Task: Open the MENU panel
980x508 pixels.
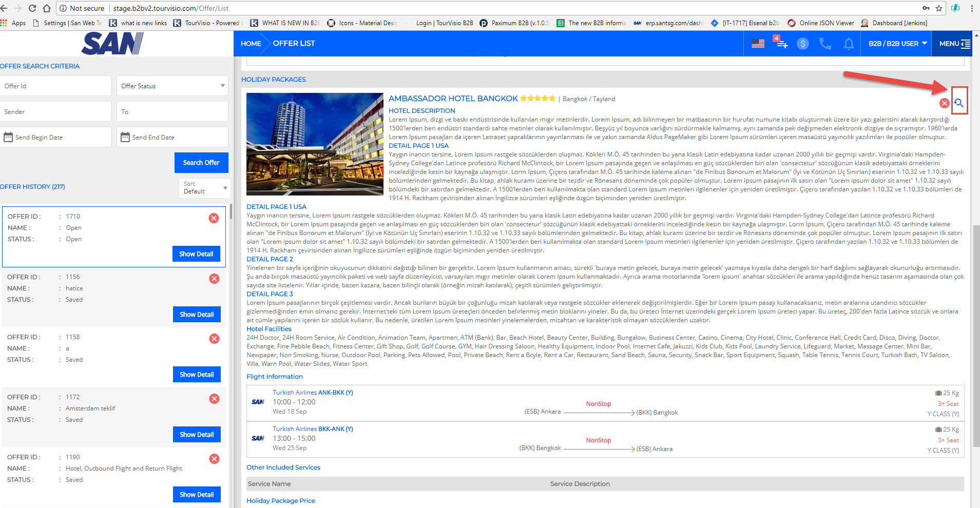Action: click(x=954, y=44)
